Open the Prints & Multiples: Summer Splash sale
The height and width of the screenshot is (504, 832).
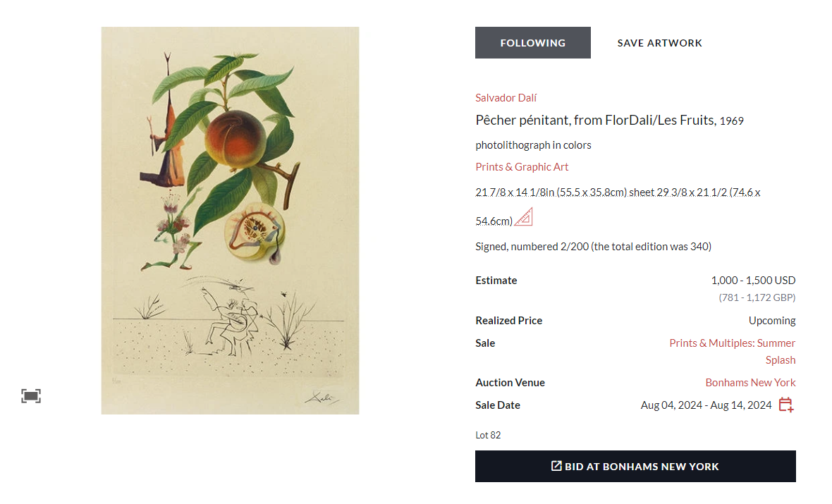[x=732, y=351]
